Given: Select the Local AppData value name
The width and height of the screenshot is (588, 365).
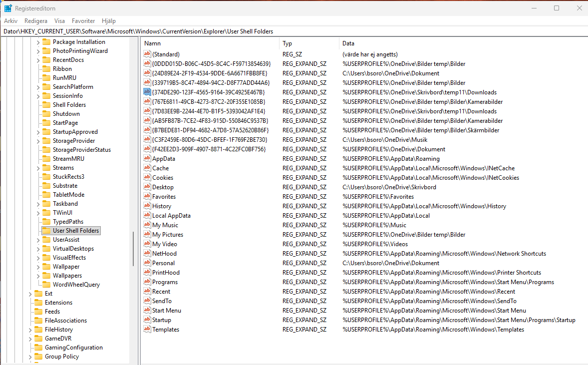Looking at the screenshot, I should click(171, 216).
